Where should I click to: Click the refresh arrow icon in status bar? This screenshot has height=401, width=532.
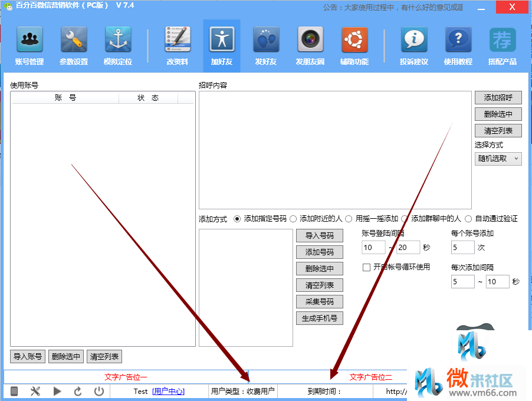click(78, 391)
